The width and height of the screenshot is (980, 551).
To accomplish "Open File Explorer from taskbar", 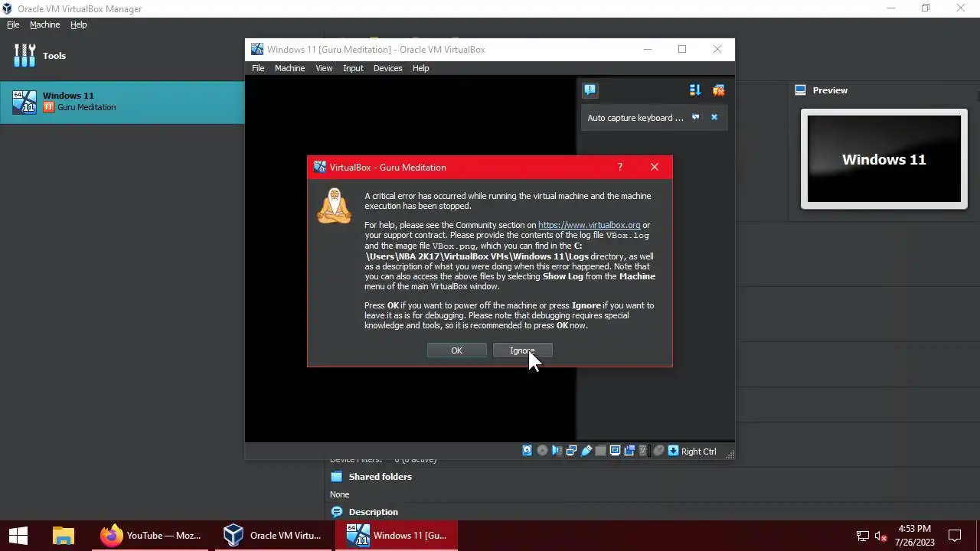I will [x=64, y=535].
